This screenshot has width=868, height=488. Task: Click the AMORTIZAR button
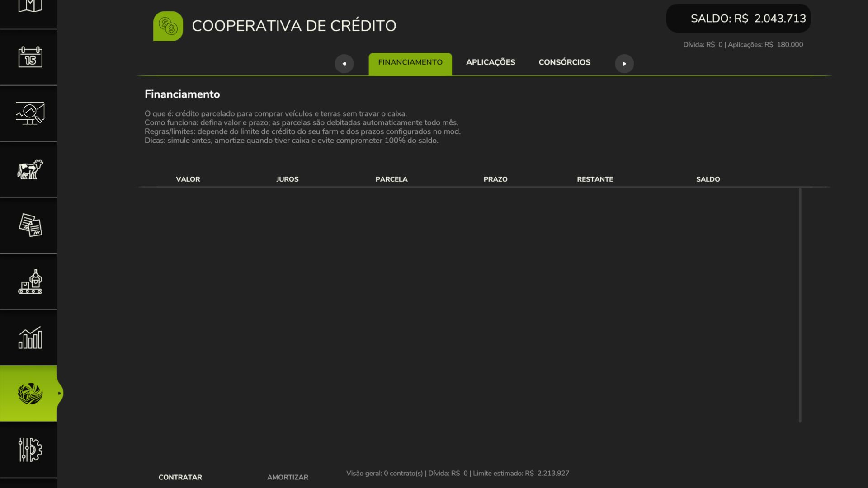click(288, 477)
